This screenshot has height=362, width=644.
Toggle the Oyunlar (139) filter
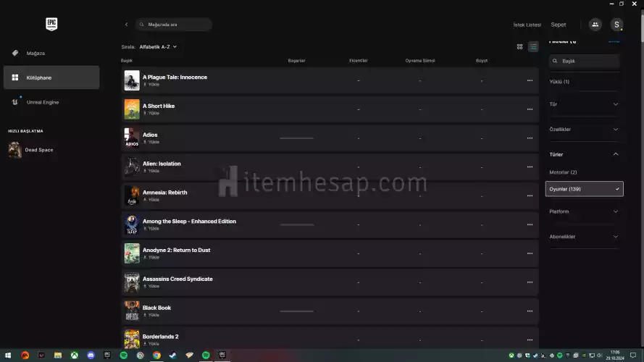[584, 189]
